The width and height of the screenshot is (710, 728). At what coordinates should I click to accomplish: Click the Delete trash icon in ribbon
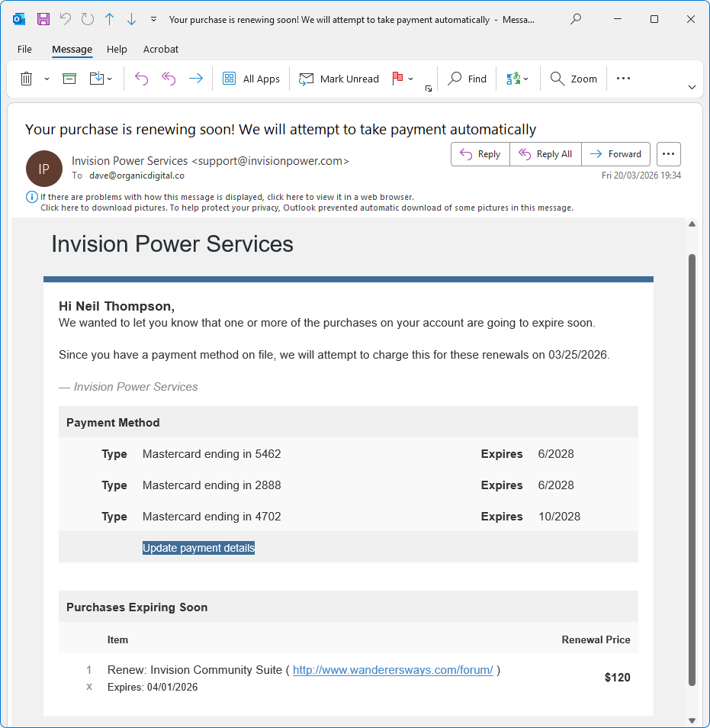click(x=26, y=79)
